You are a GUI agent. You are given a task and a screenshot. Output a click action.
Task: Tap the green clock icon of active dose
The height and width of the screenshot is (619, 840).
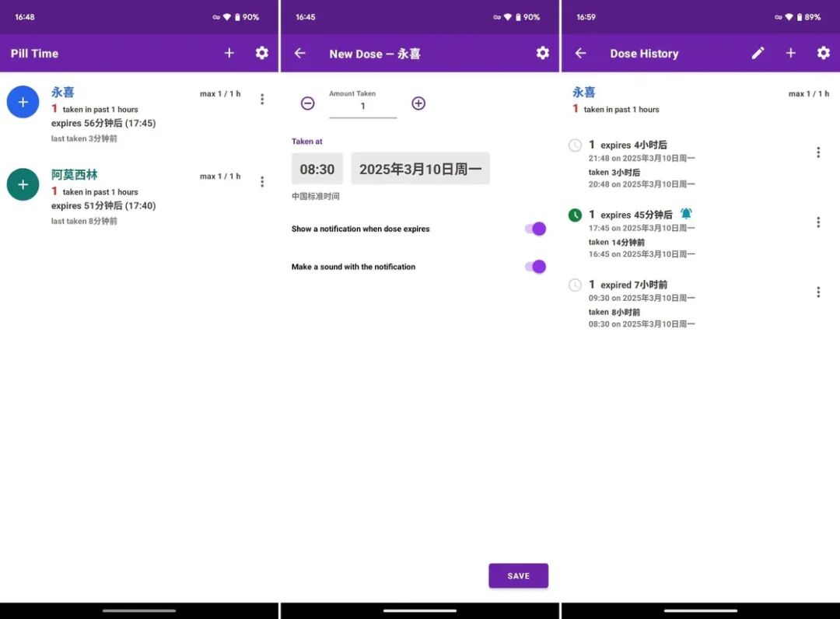coord(575,215)
